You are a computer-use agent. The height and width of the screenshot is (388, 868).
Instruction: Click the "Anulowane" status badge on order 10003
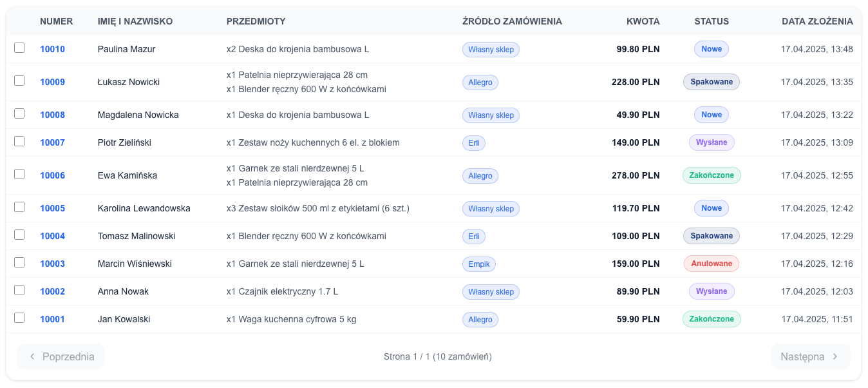(x=711, y=264)
